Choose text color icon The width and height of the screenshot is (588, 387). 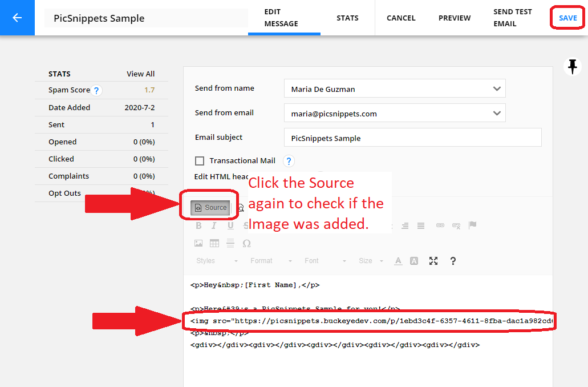[398, 261]
